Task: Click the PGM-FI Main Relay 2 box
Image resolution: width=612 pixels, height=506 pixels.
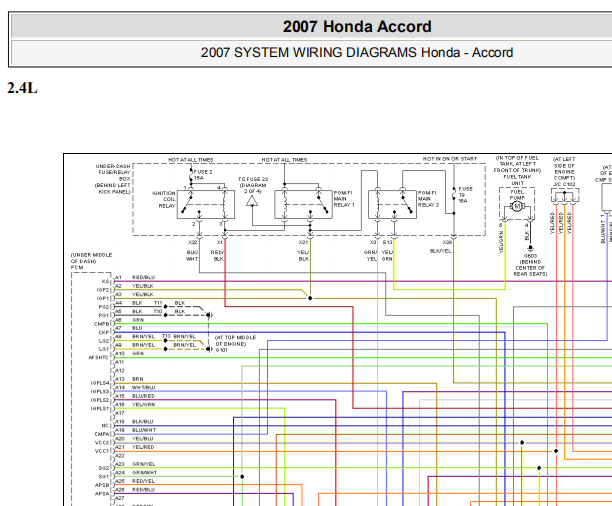Action: click(392, 204)
